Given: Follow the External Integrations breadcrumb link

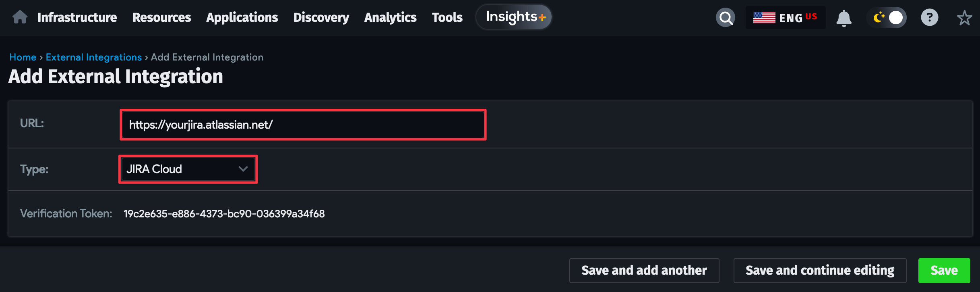Looking at the screenshot, I should pos(93,57).
